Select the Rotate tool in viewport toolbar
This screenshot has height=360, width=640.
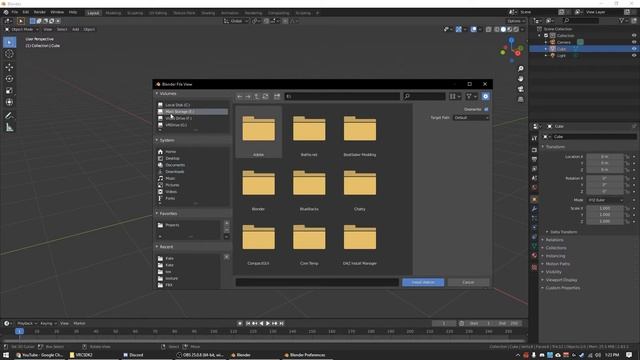pyautogui.click(x=9, y=78)
